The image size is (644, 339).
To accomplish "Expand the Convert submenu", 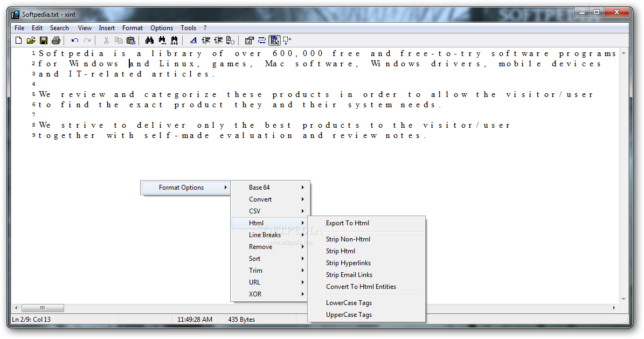I will (x=269, y=199).
